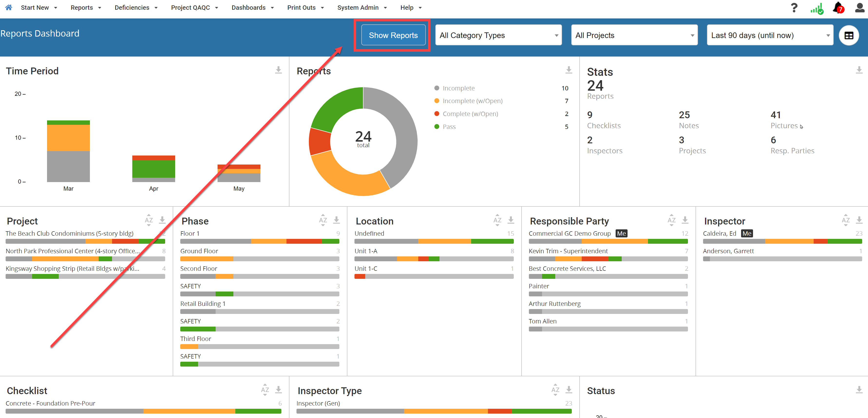Open the Home page via the house icon
The height and width of the screenshot is (418, 868).
pyautogui.click(x=9, y=7)
